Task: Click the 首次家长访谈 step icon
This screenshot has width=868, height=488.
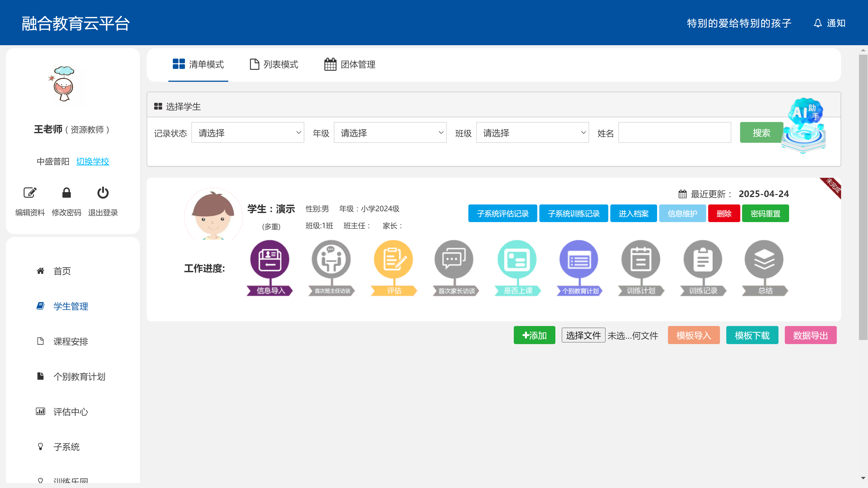Action: pos(454,260)
